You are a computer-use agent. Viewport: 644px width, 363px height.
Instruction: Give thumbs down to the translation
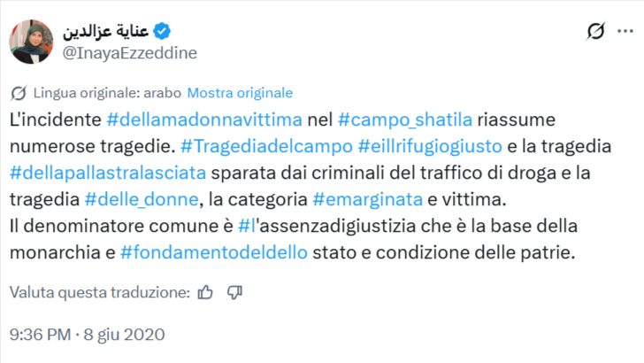tap(234, 291)
